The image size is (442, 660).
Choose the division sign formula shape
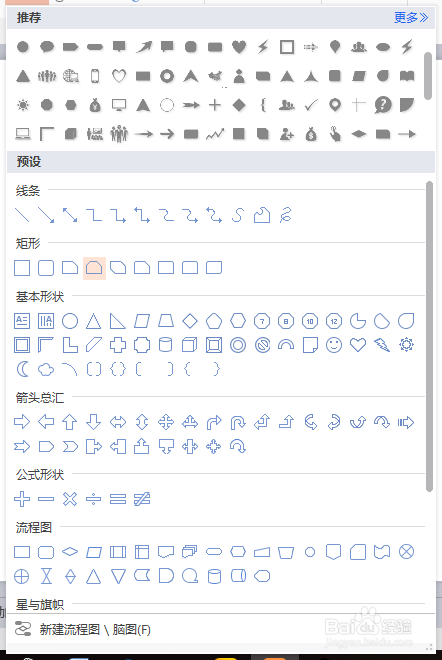[93, 499]
